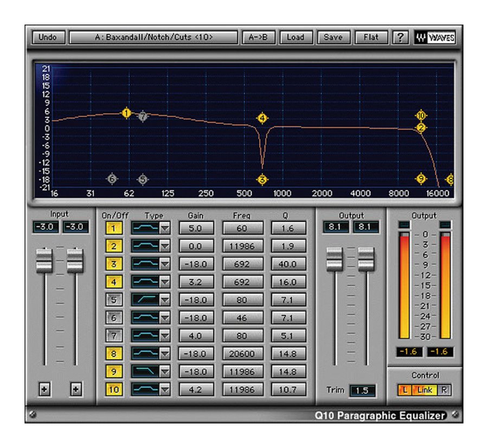The image size is (488, 448).
Task: Click band 8 frequency field 20600
Action: coord(242,354)
